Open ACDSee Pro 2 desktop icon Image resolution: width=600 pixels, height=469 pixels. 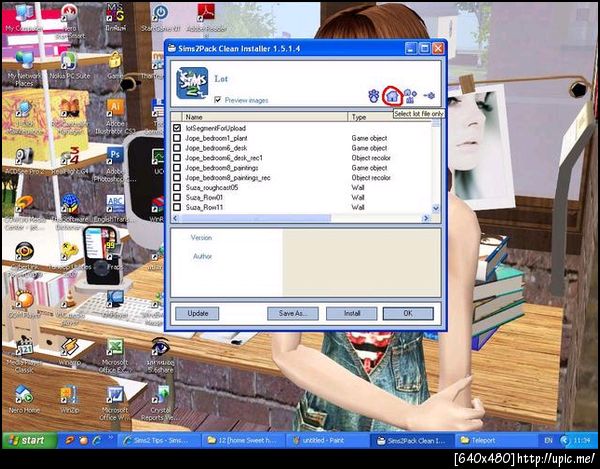[x=24, y=161]
